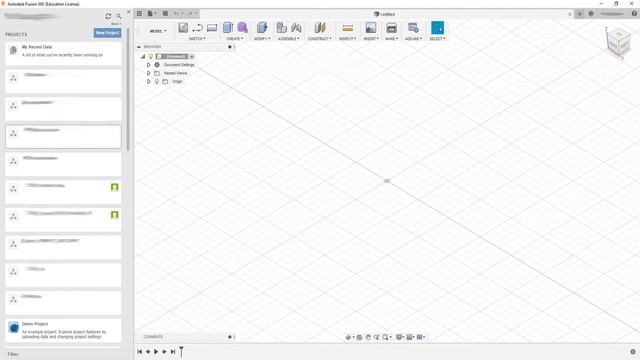Click the 3D Print make icon

[391, 27]
